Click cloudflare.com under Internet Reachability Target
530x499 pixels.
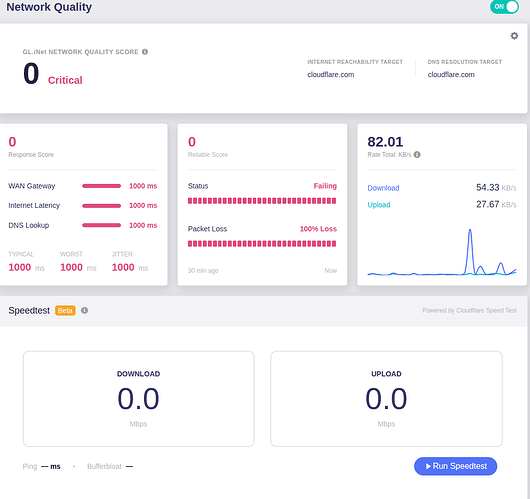tap(331, 75)
